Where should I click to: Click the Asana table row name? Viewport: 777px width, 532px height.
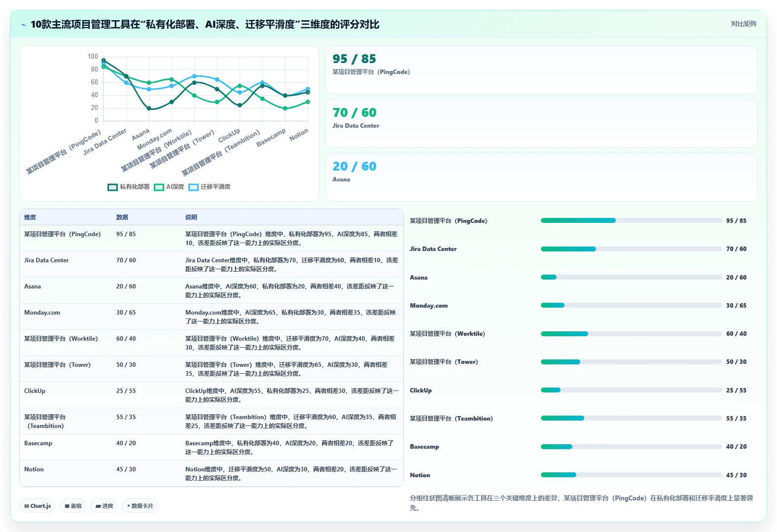(x=33, y=286)
